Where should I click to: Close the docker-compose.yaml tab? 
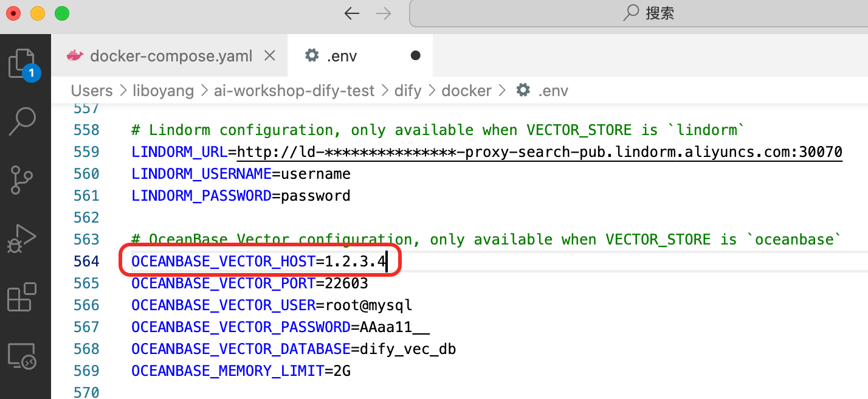269,56
